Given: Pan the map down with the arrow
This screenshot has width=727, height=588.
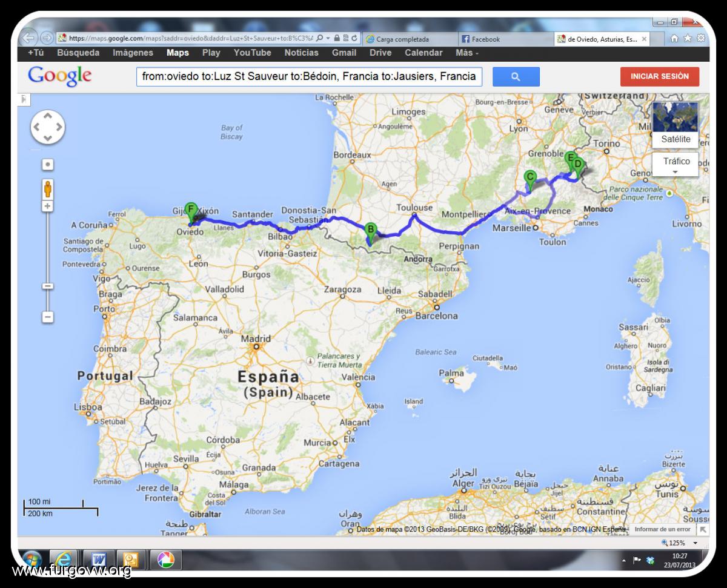Looking at the screenshot, I should click(x=47, y=138).
